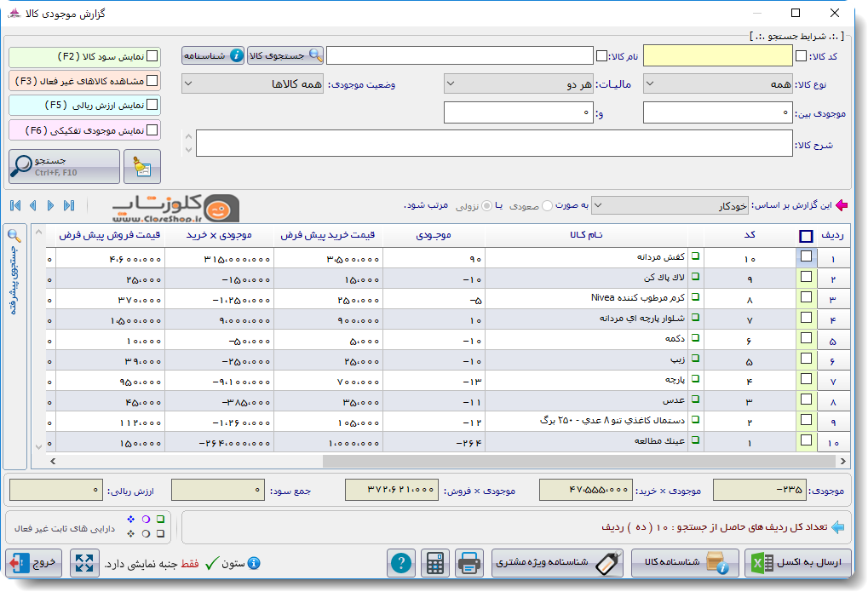Click the magnifier icon above جستجوی پیشرفته

[x=14, y=237]
